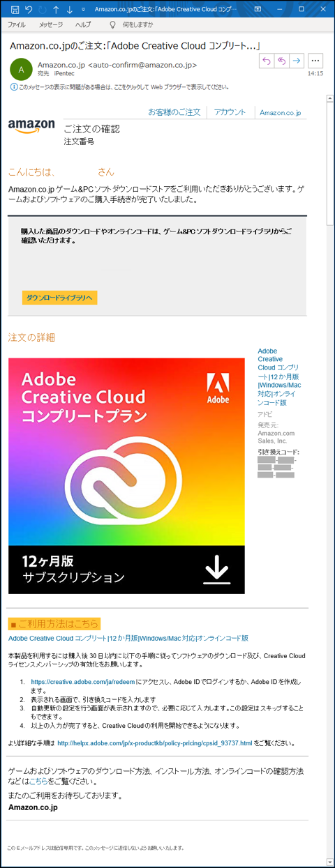The image size is (335, 868).
Task: Open the アカウント link in email header
Action: pos(230,112)
